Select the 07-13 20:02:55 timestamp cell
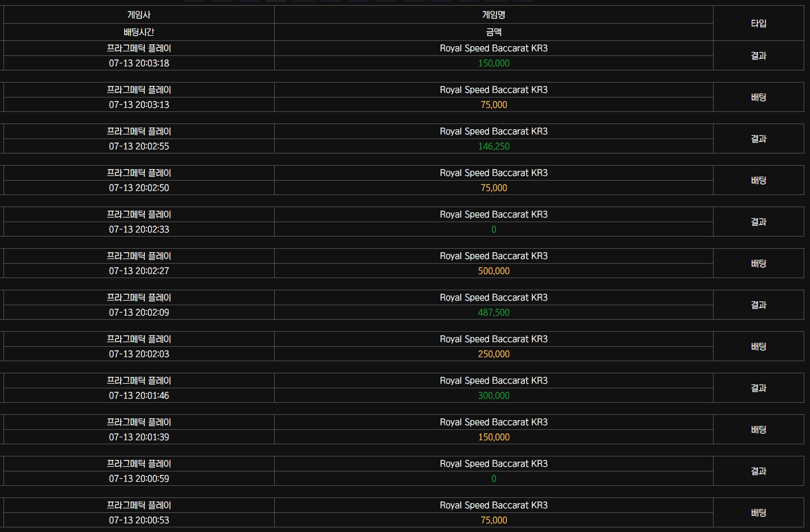 [x=139, y=147]
